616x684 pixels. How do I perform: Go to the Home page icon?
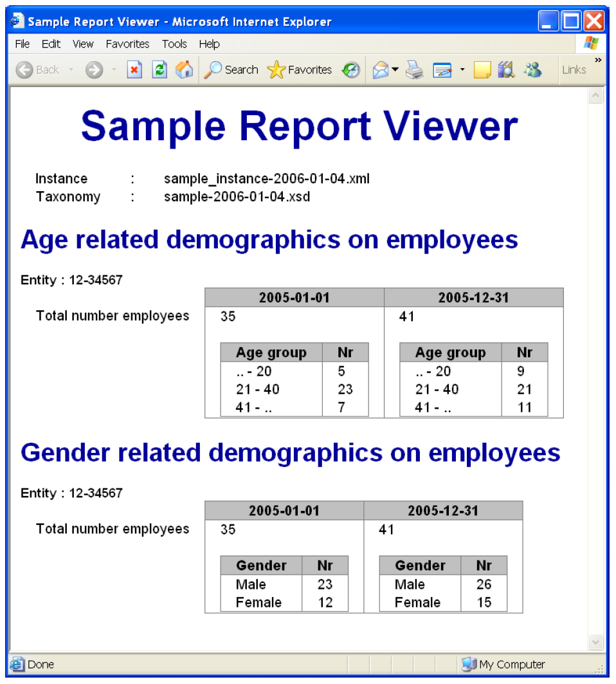coord(184,69)
